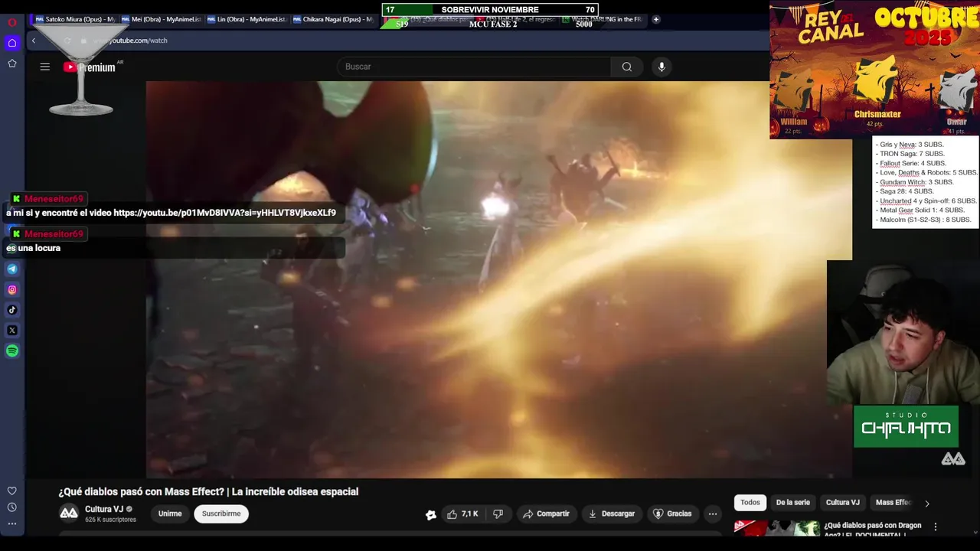This screenshot has width=980, height=551.
Task: Click the 626 K suscriptores text
Action: [x=110, y=520]
